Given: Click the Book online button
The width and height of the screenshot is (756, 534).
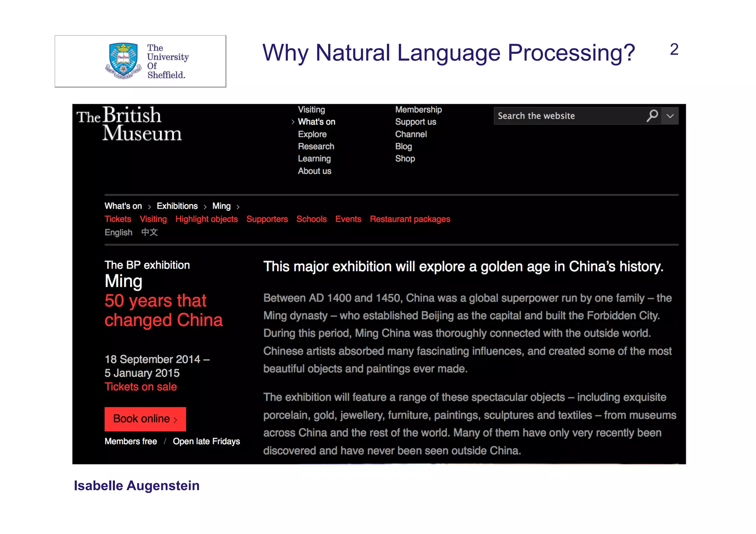Looking at the screenshot, I should [x=145, y=419].
